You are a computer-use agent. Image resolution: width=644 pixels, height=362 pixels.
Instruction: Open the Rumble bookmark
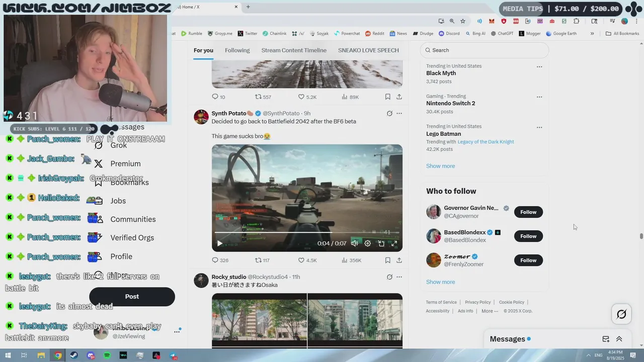click(192, 34)
